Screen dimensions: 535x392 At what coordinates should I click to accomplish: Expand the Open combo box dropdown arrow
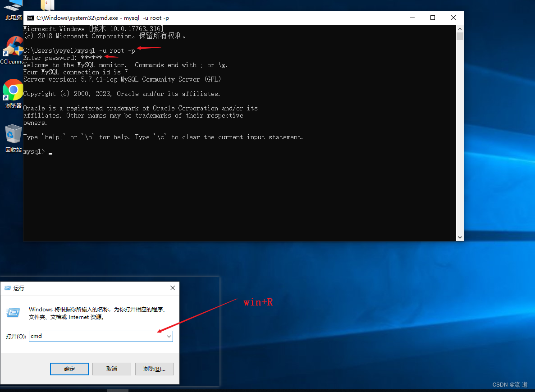click(x=169, y=337)
